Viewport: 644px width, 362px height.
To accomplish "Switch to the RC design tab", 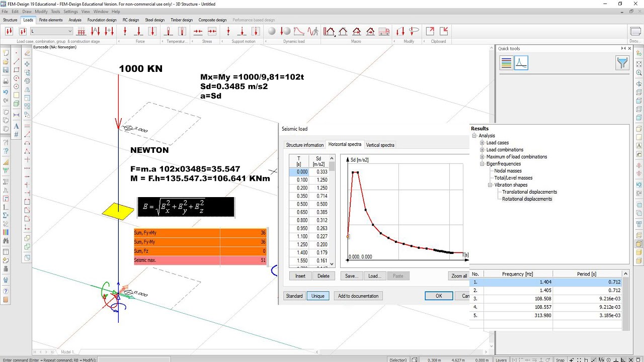I will click(x=131, y=20).
